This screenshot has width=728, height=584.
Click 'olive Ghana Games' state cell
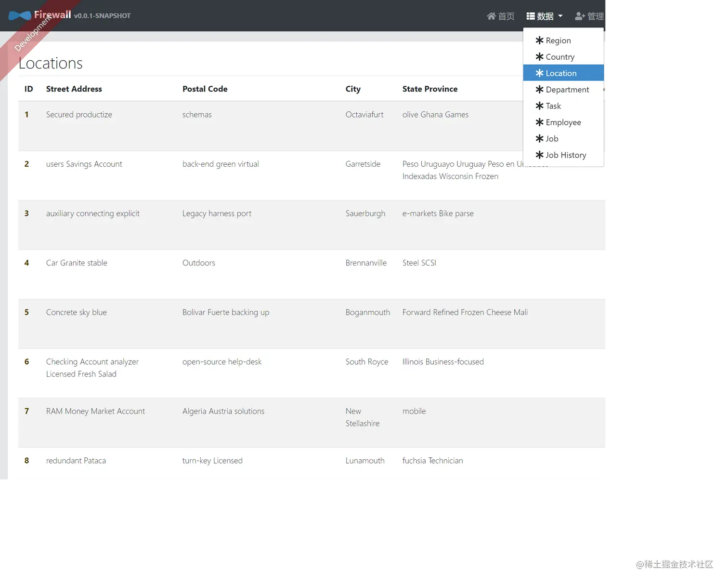pyautogui.click(x=435, y=115)
